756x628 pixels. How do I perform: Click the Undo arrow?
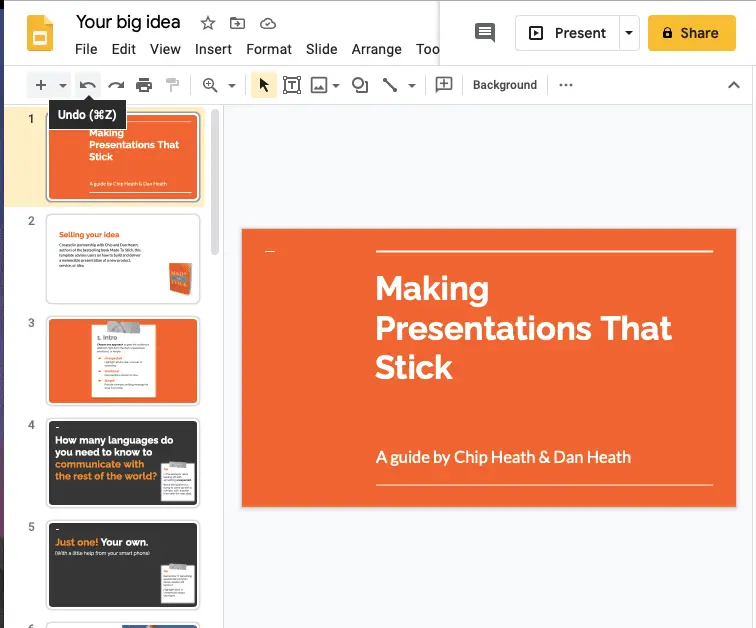pos(88,85)
